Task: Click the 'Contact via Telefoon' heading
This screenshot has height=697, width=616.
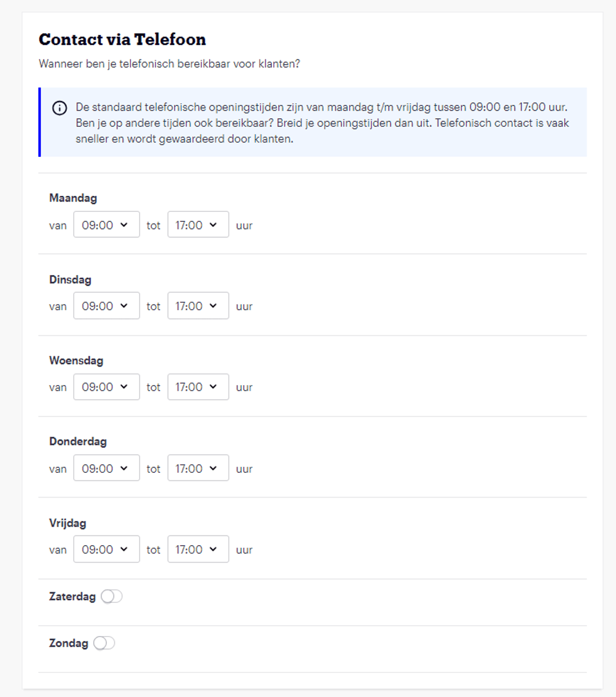Action: point(122,40)
